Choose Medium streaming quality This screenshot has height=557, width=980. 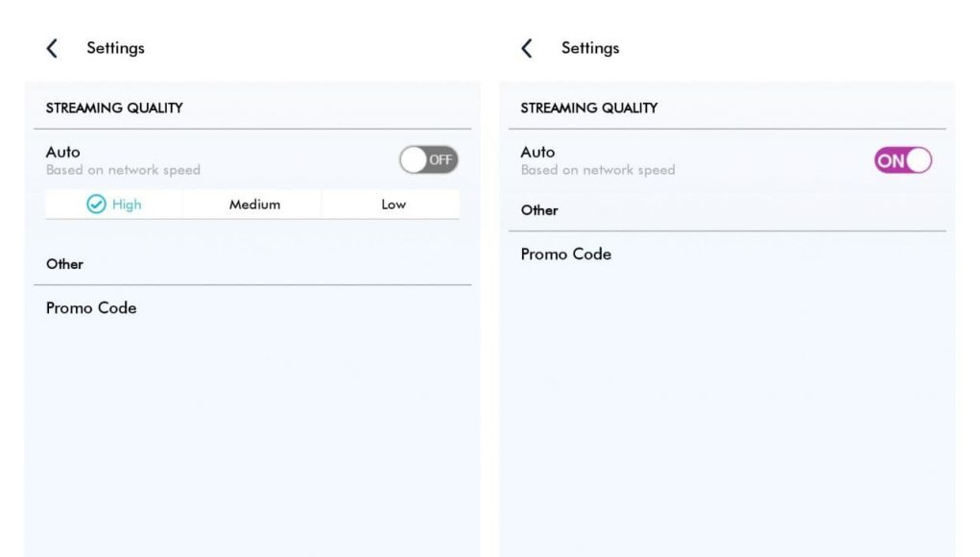point(254,205)
